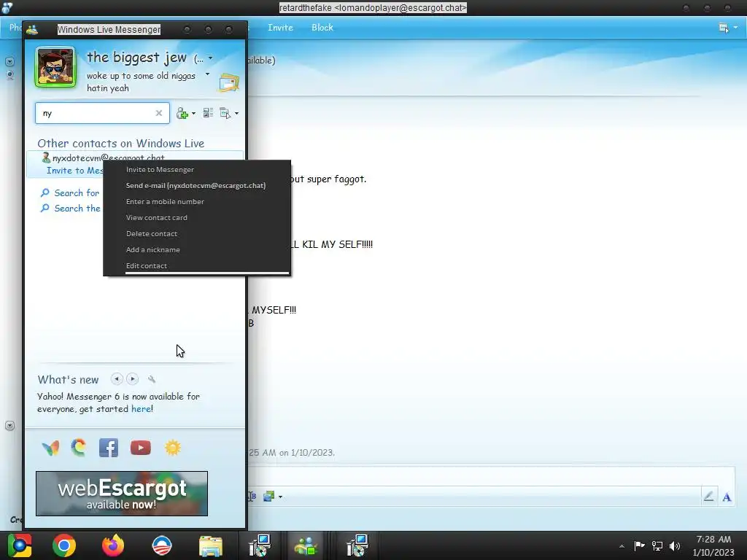Click the "here" link in What's new
747x560 pixels.
pos(141,409)
